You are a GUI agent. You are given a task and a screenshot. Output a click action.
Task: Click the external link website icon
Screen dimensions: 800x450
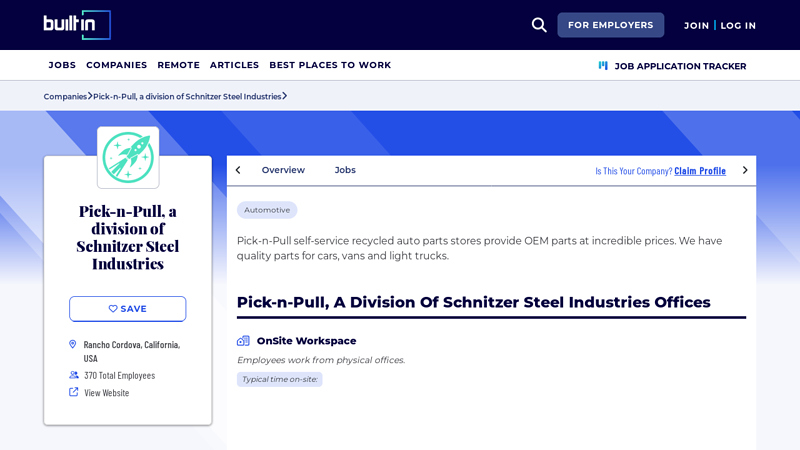pyautogui.click(x=73, y=392)
